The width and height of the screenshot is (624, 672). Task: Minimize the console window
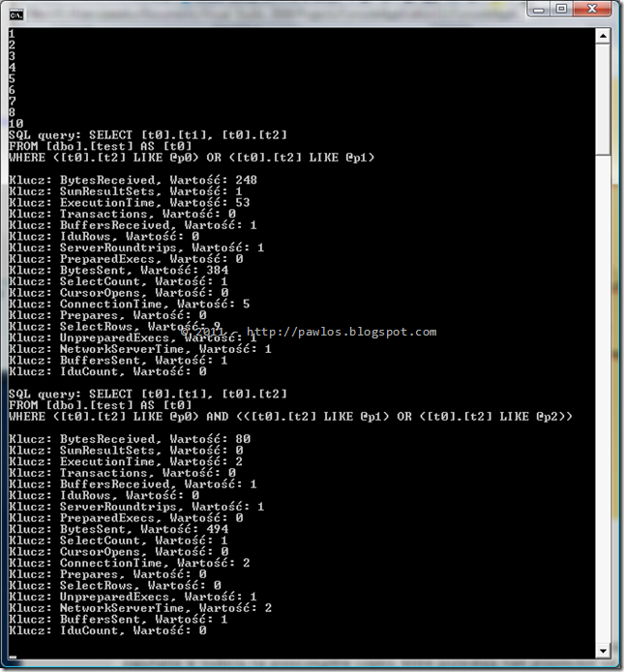click(539, 9)
